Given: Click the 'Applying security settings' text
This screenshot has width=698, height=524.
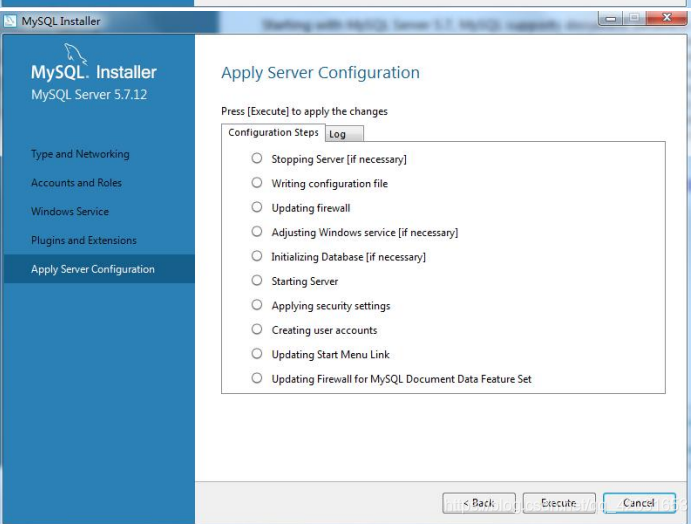Looking at the screenshot, I should [x=331, y=306].
